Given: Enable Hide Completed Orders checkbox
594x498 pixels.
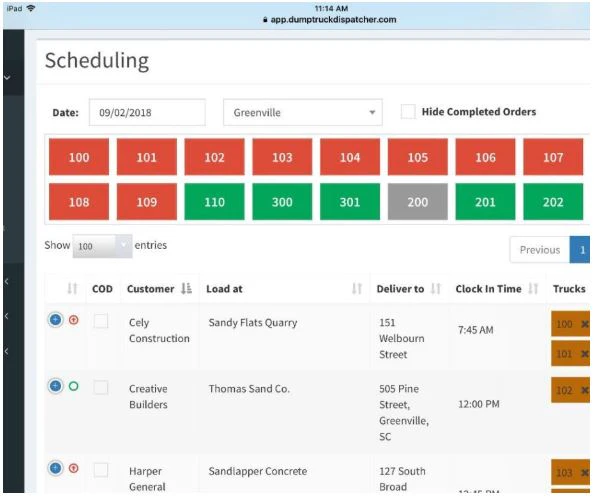Looking at the screenshot, I should click(x=408, y=112).
